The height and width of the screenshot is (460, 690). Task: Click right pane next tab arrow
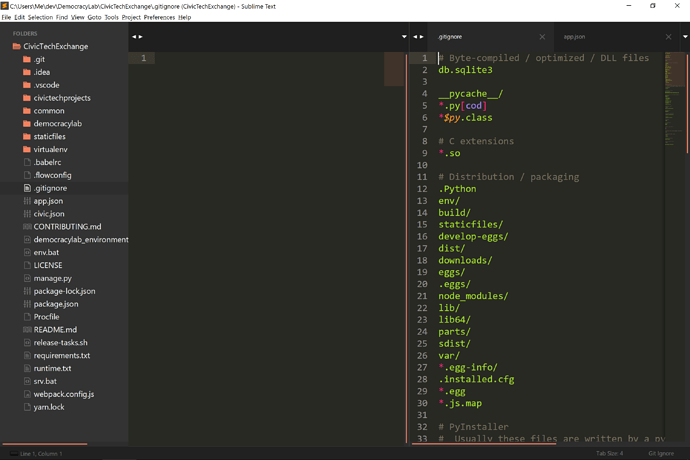422,37
